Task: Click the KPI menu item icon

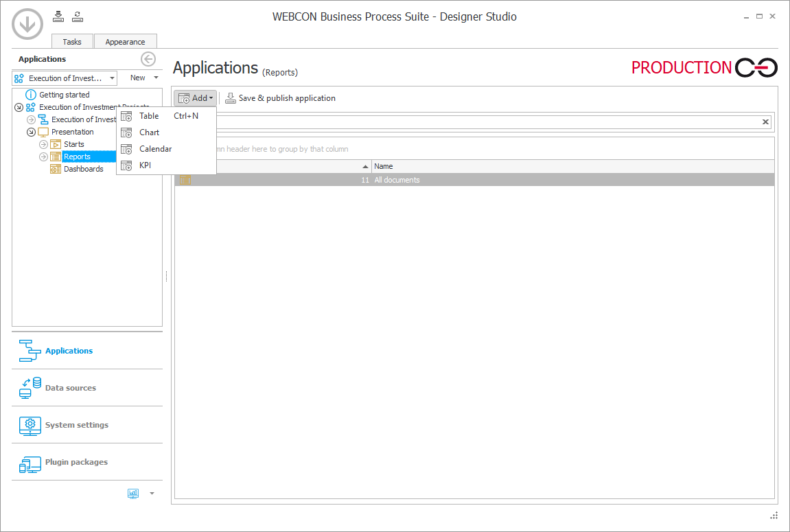Action: point(126,165)
